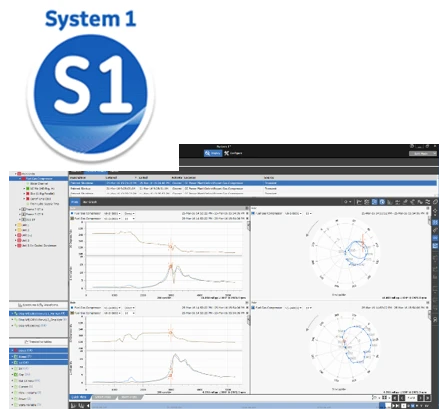Click the top icon on right vertical toolbar
439x409 pixels.
click(435, 212)
